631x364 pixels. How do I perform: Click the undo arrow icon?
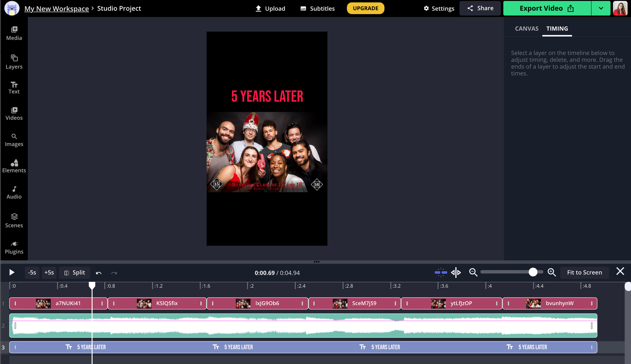(x=98, y=273)
